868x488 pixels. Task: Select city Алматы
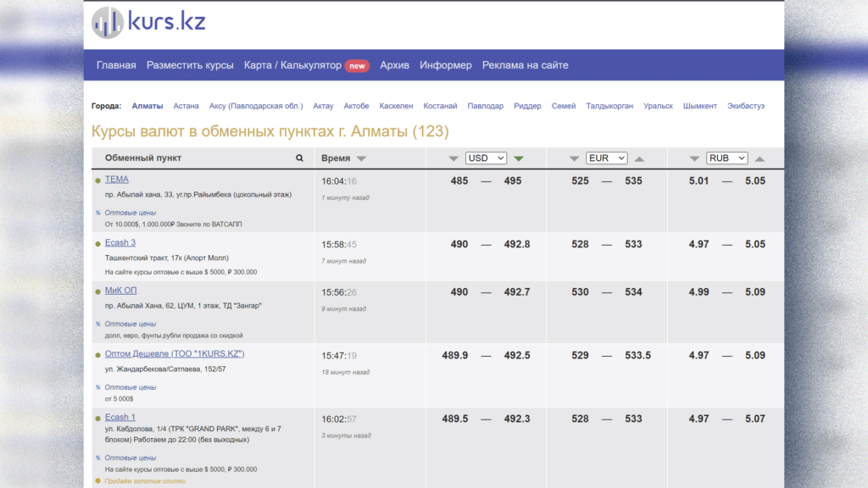click(147, 106)
